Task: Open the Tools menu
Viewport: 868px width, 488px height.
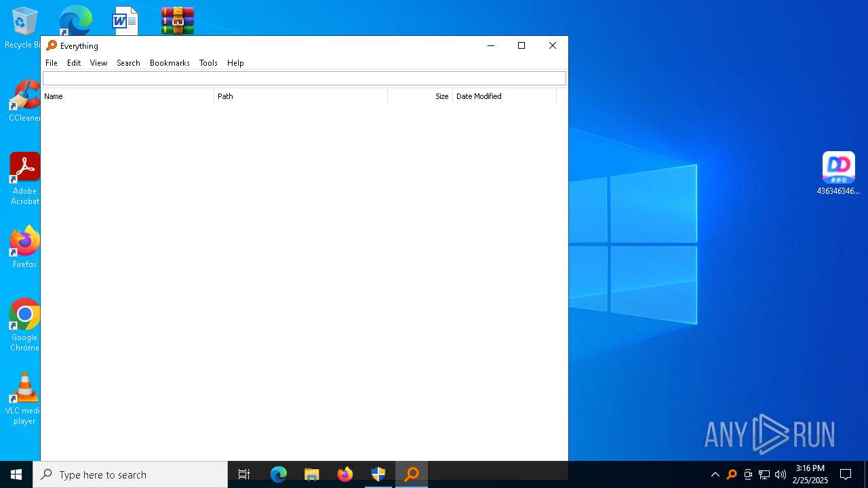Action: pyautogui.click(x=208, y=63)
